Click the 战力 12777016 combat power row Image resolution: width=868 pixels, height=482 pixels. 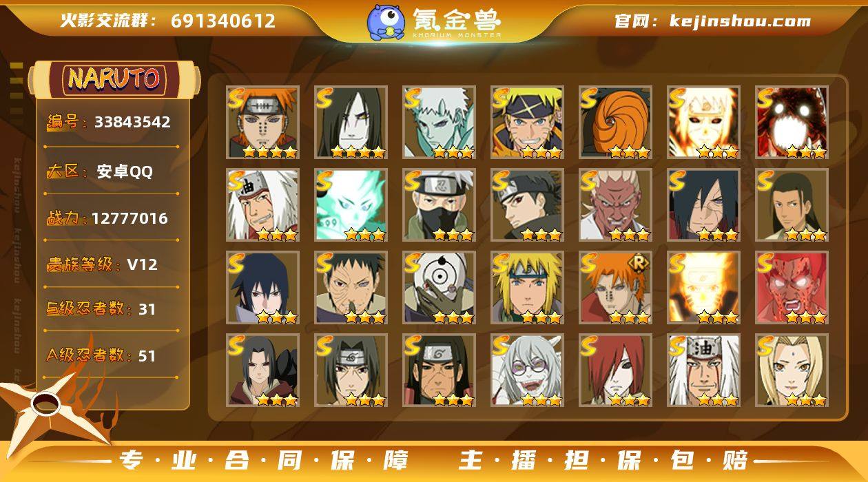coord(109,218)
